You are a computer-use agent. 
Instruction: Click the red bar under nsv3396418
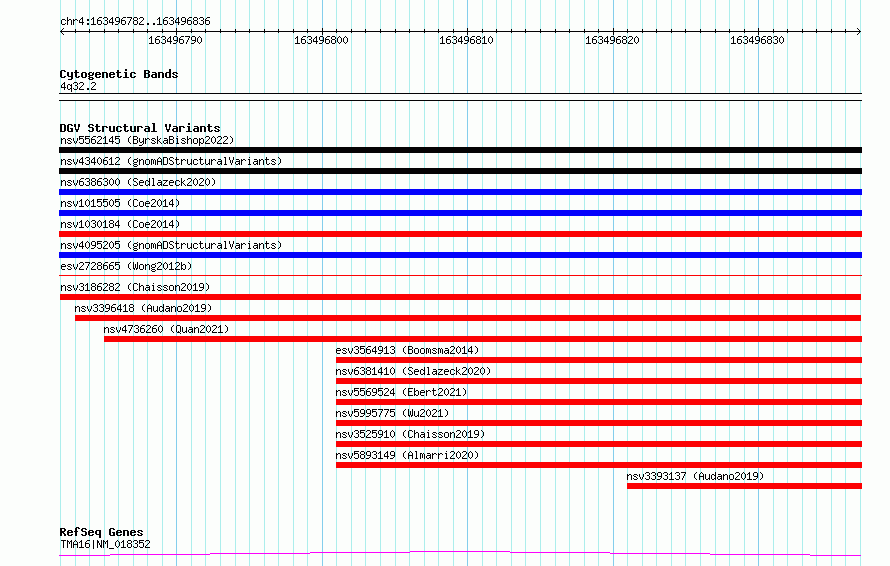coord(468,318)
